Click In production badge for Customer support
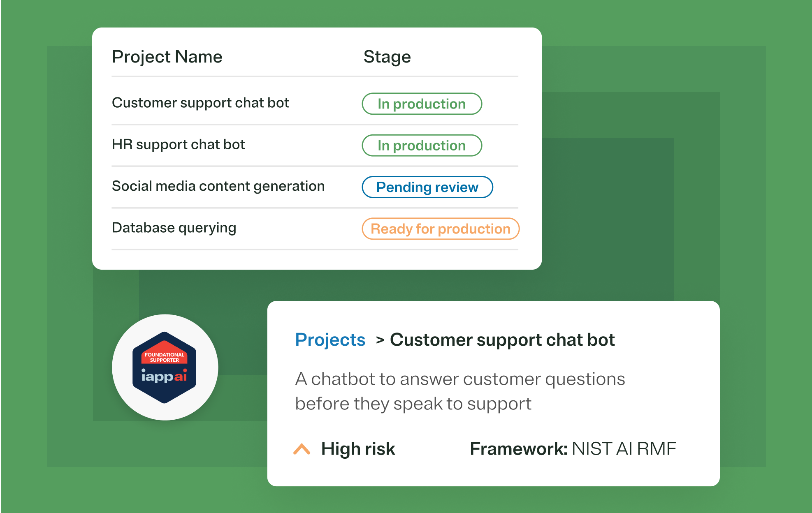The width and height of the screenshot is (812, 513). [422, 104]
